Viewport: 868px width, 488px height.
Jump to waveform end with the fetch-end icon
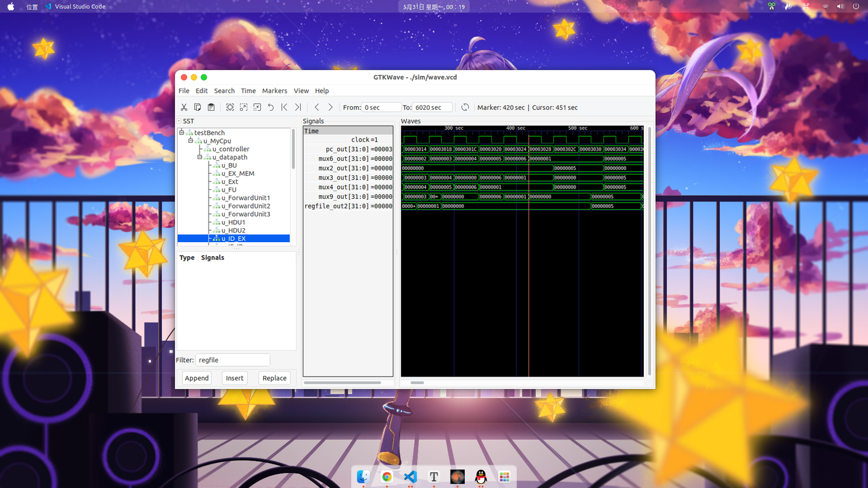click(297, 107)
